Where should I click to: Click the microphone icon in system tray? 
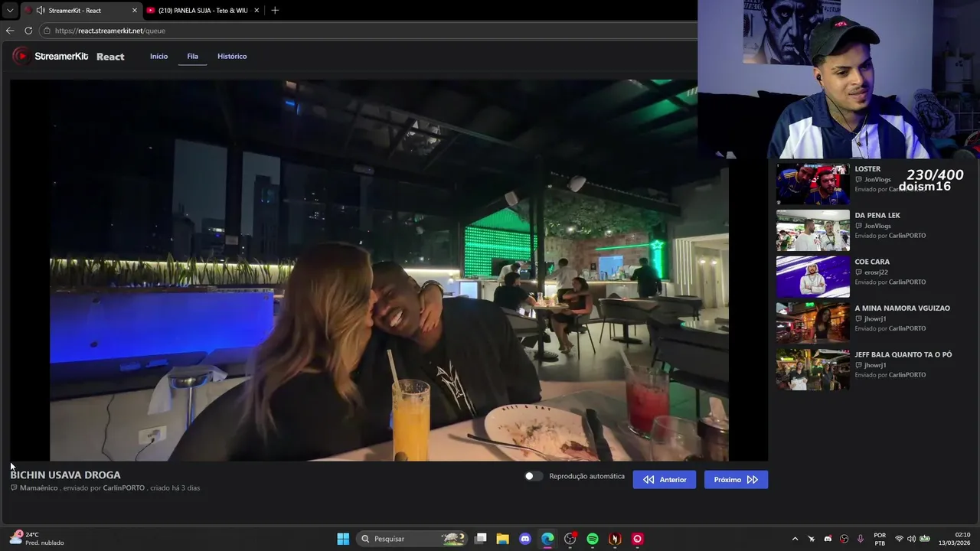click(861, 539)
